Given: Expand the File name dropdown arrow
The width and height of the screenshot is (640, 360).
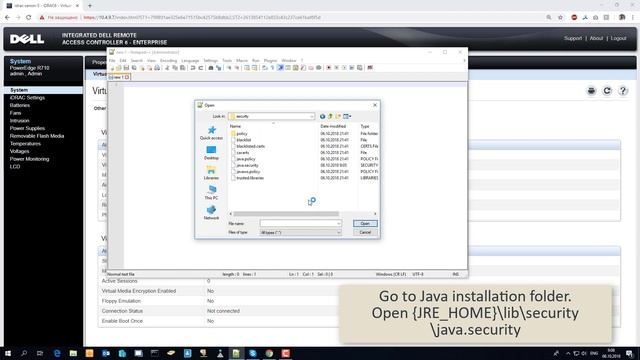Looking at the screenshot, I should point(338,223).
